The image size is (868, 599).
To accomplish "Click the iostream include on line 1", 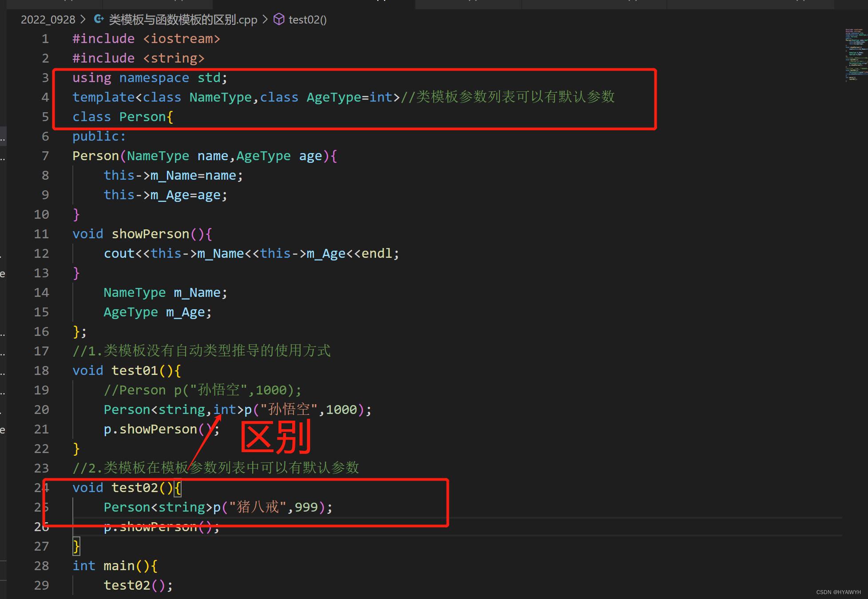I will click(x=182, y=39).
